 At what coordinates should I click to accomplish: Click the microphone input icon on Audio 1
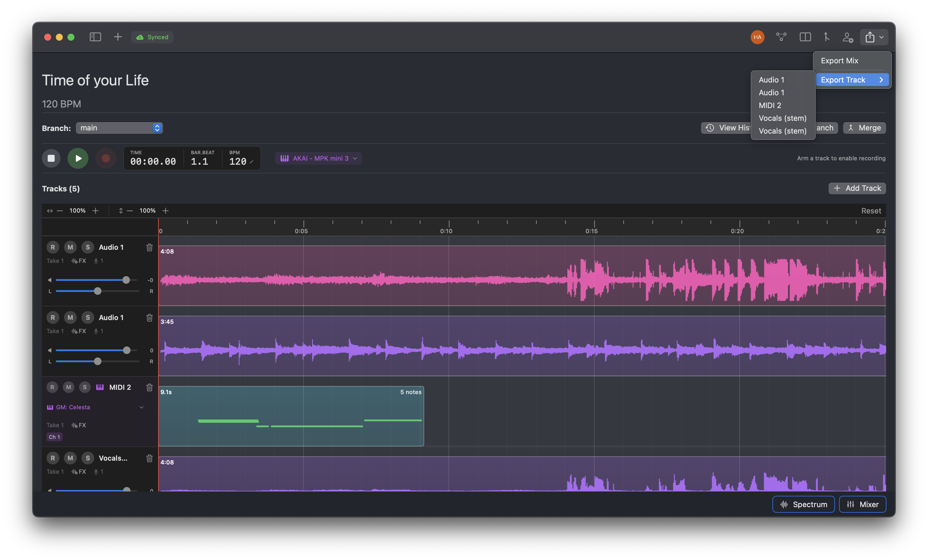coord(96,261)
